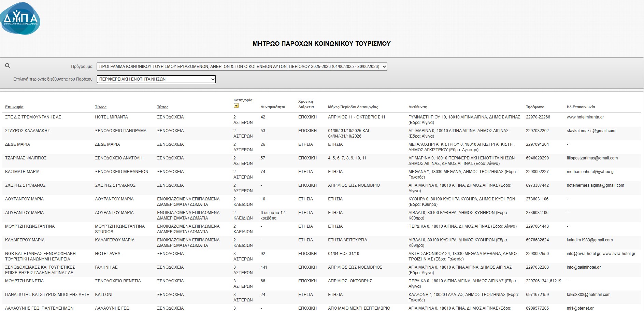Click info@galinihotel.gr email text
644x311 pixels.
[584, 267]
